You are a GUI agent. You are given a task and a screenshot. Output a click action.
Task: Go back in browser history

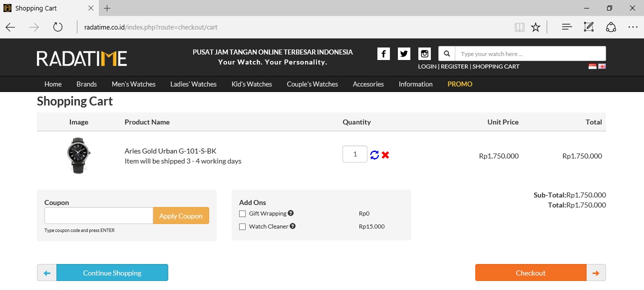[x=10, y=27]
